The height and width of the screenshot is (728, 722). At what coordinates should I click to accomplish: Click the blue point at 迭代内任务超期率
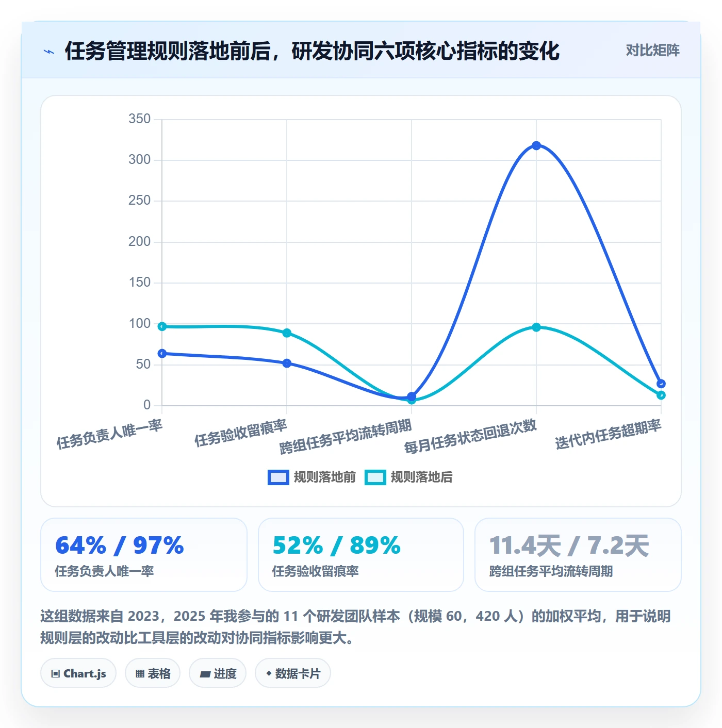pos(661,384)
